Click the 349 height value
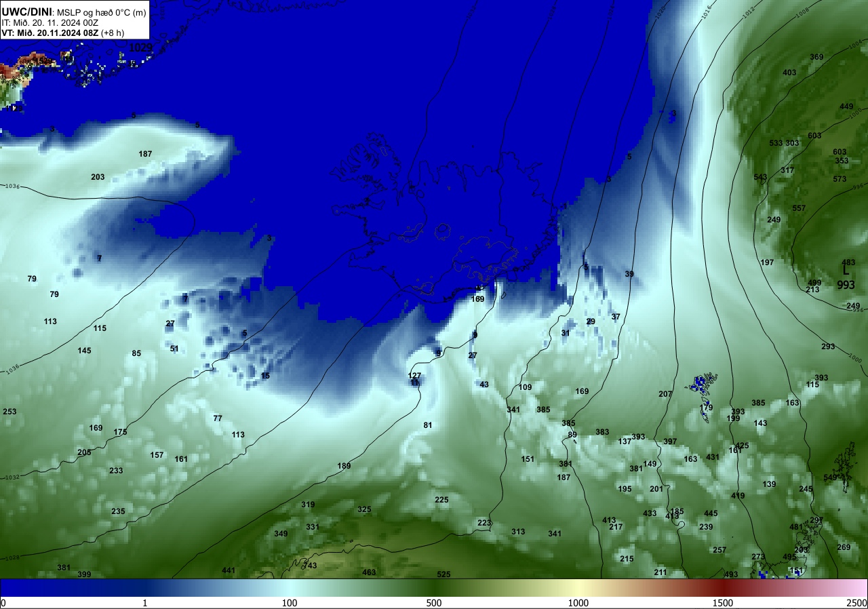The image size is (868, 609). (281, 534)
